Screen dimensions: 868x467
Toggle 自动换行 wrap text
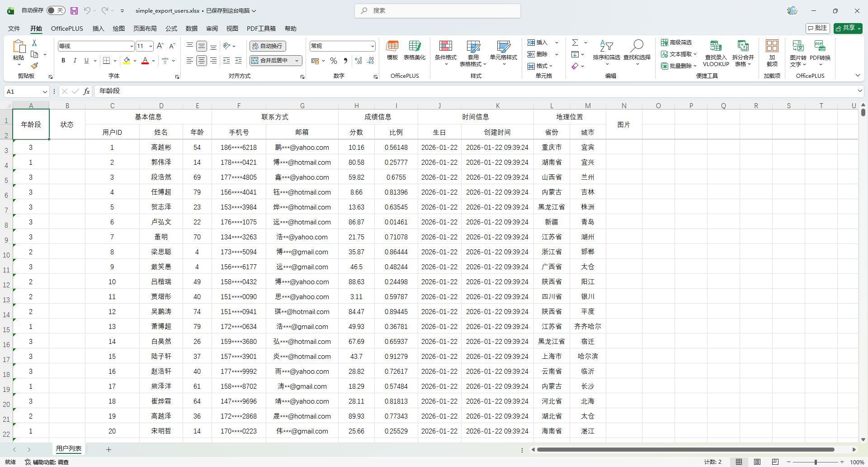tap(268, 46)
